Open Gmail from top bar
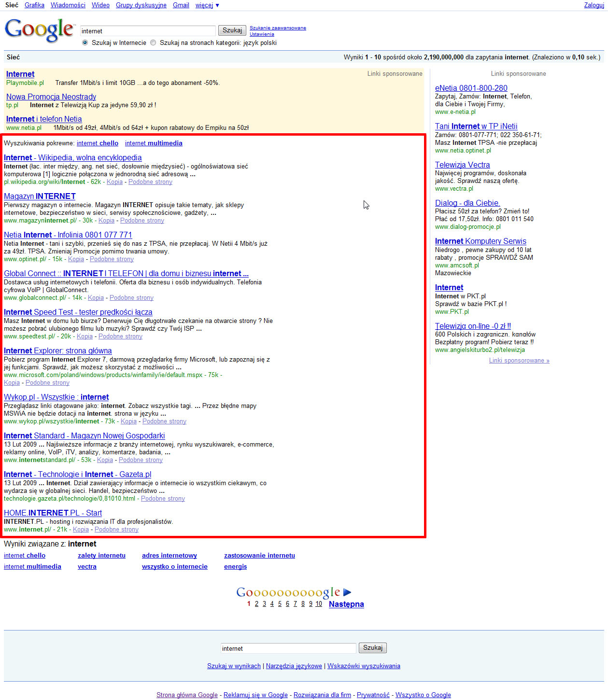The height and width of the screenshot is (700, 608). point(181,5)
